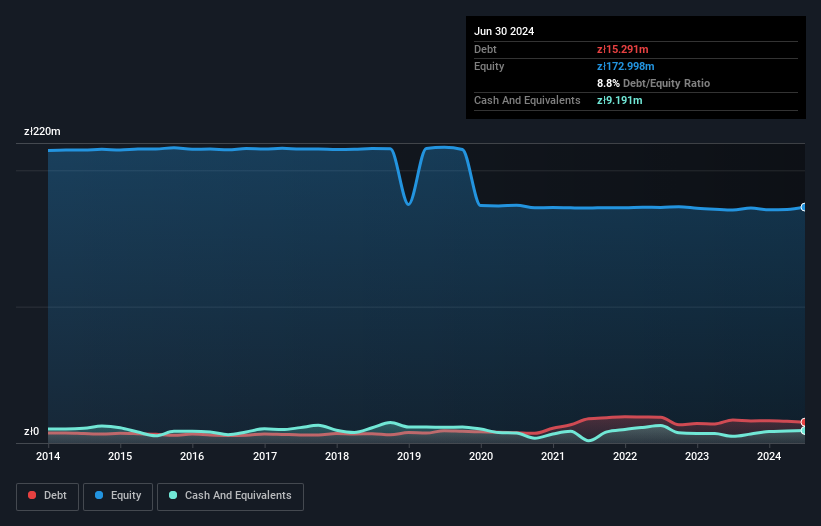Click the zł15.291m debt value

click(x=623, y=49)
